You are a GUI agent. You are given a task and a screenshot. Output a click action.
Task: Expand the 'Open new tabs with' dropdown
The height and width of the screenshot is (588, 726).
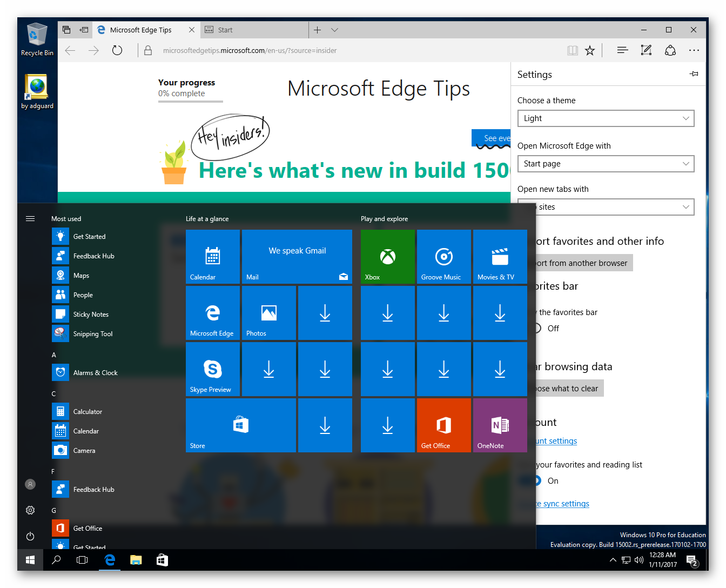point(606,207)
